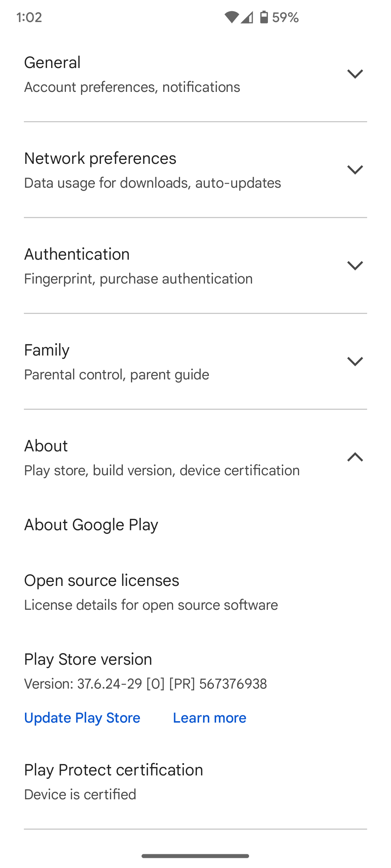Tap the bottom navigation gesture handle
The image size is (391, 868).
coord(195,856)
